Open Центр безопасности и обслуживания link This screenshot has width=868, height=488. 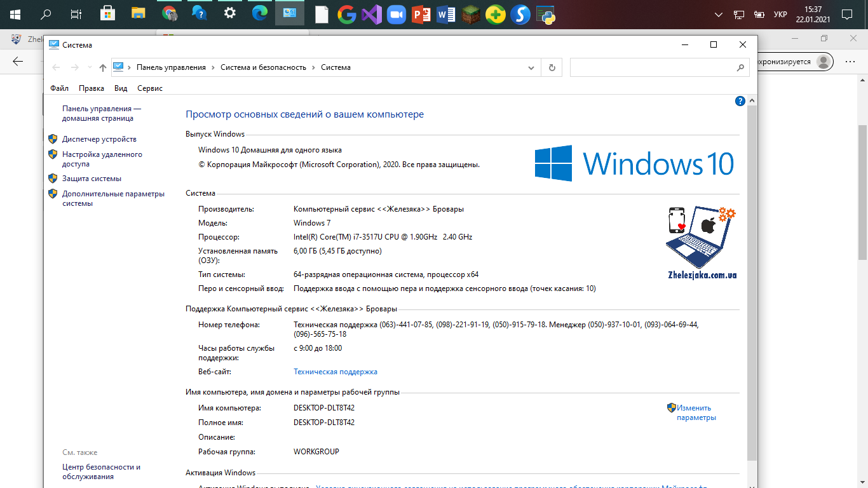point(101,471)
